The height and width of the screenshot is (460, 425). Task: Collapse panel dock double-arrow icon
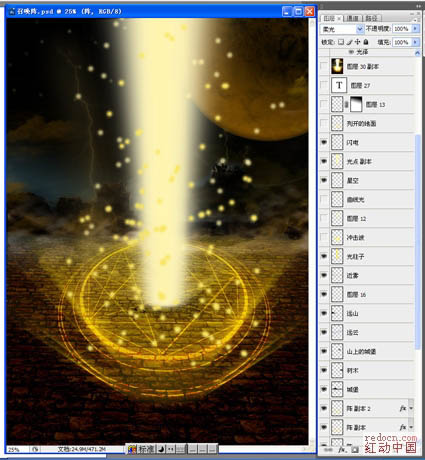[418, 6]
